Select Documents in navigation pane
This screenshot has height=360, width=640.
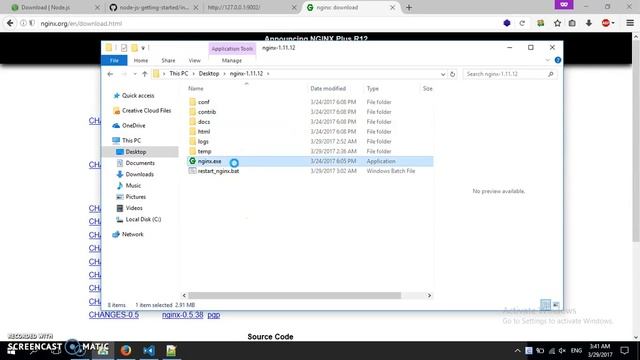click(x=140, y=163)
